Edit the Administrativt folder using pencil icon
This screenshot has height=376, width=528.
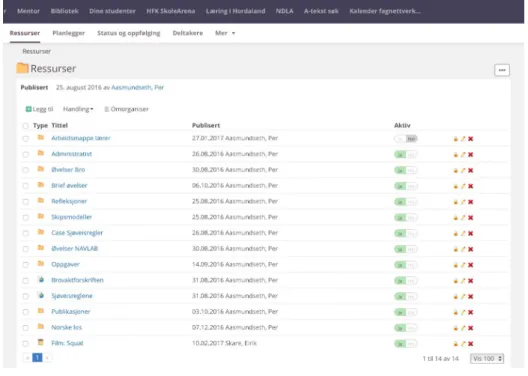463,155
